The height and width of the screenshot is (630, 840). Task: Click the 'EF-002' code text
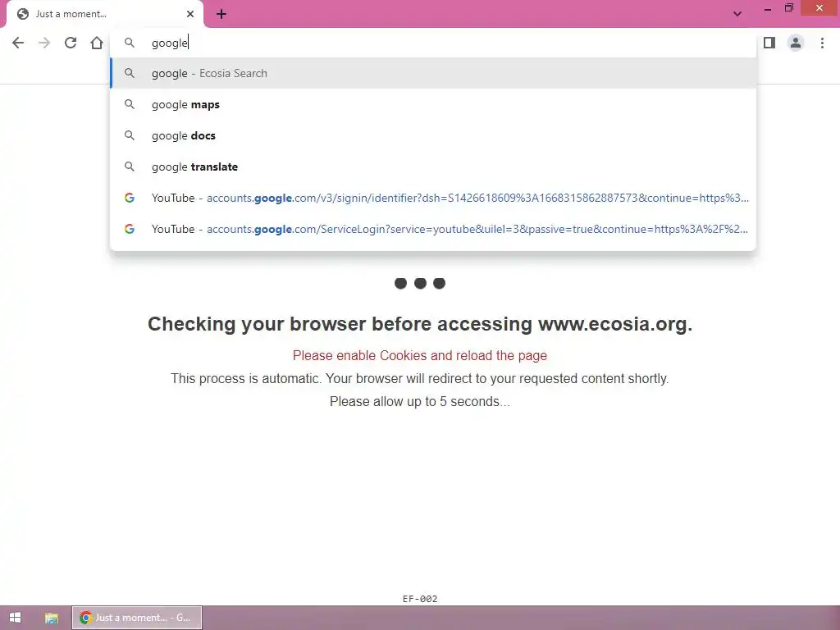pos(420,599)
